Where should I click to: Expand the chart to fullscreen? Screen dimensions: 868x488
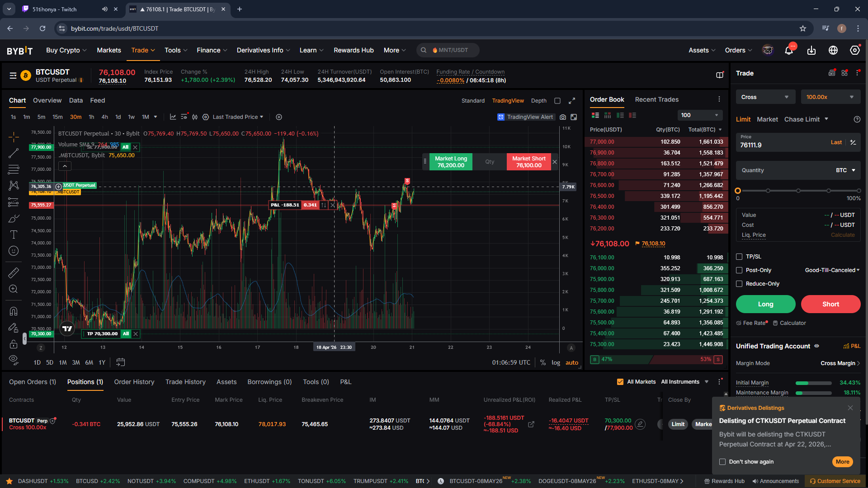572,101
